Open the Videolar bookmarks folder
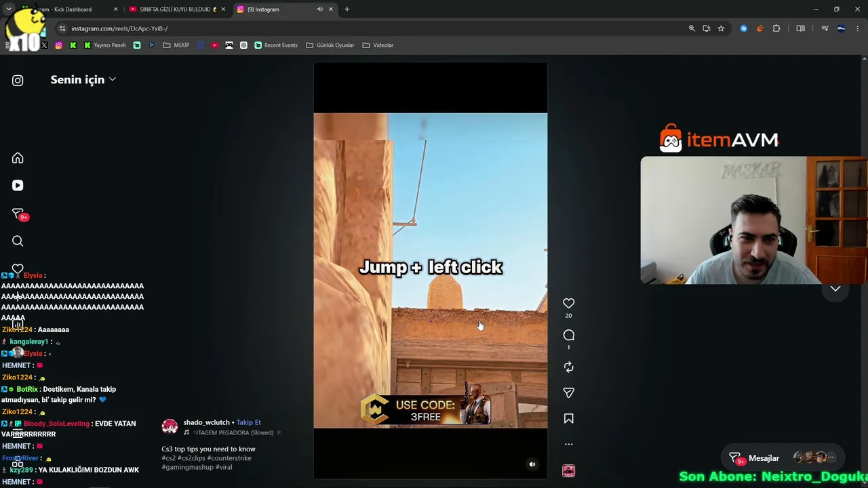868x488 pixels. tap(378, 45)
